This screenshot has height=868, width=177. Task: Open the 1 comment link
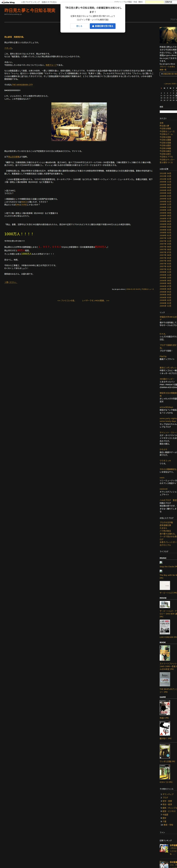(x=11, y=282)
